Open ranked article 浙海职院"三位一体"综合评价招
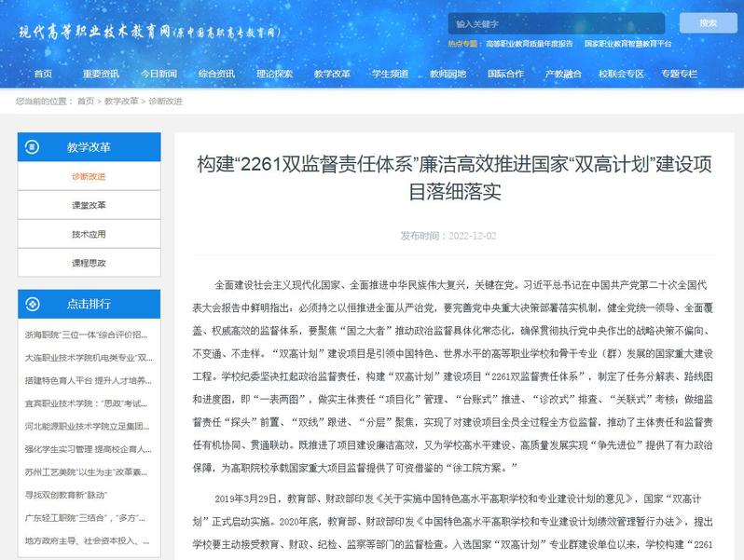744x560 pixels. click(x=85, y=334)
